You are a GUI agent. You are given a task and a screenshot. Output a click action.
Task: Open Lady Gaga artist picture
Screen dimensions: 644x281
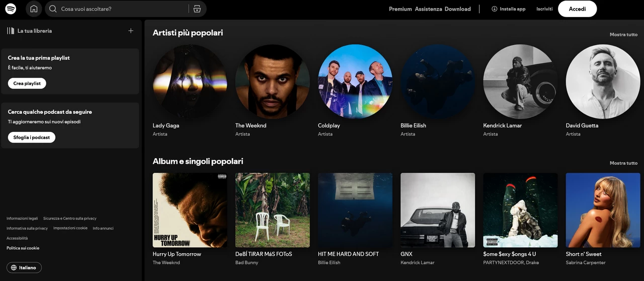[190, 82]
